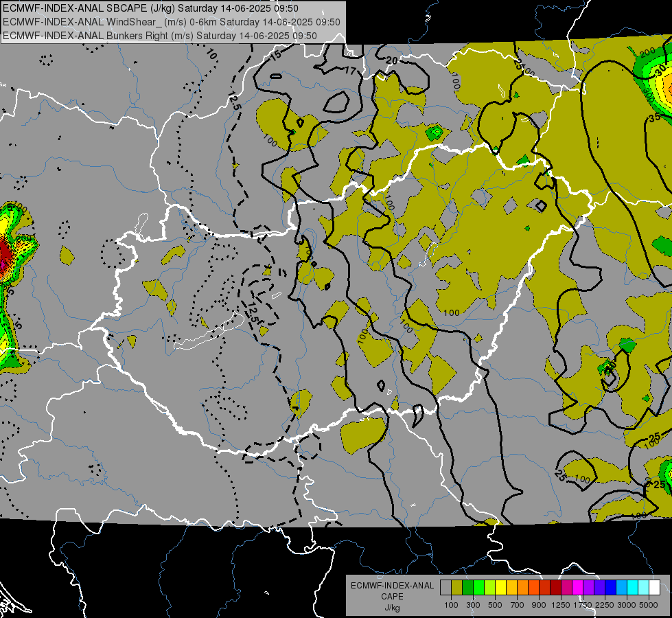Click the 100 legend scale label
The height and width of the screenshot is (618, 672).
[451, 605]
